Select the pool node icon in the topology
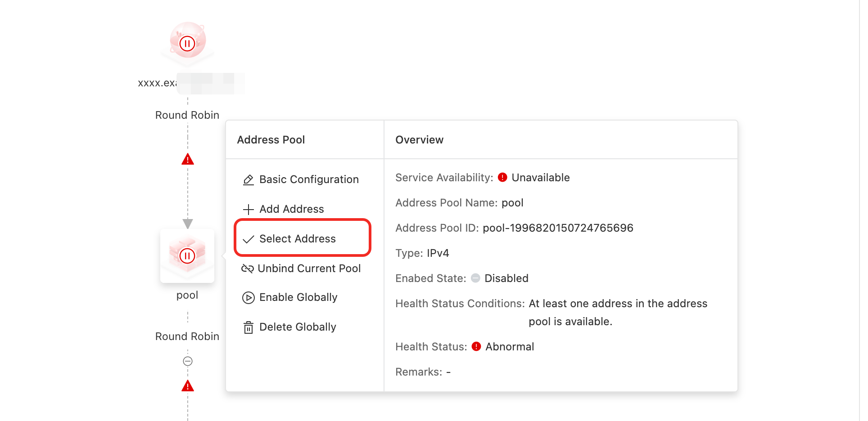The width and height of the screenshot is (868, 421). click(187, 255)
